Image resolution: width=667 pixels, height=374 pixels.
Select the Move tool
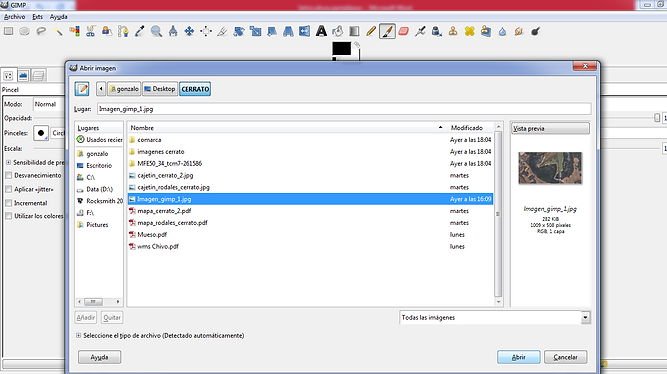click(x=189, y=31)
